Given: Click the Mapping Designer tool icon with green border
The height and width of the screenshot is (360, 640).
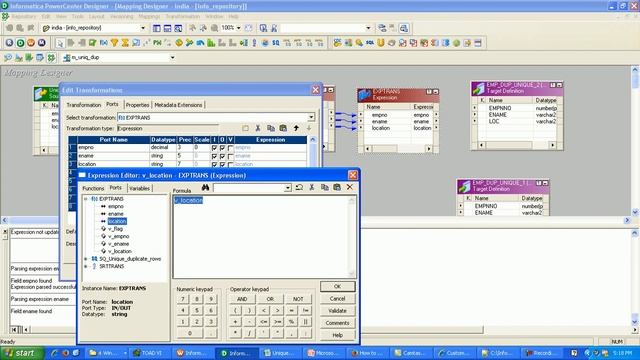Looking at the screenshot, I should tap(51, 58).
